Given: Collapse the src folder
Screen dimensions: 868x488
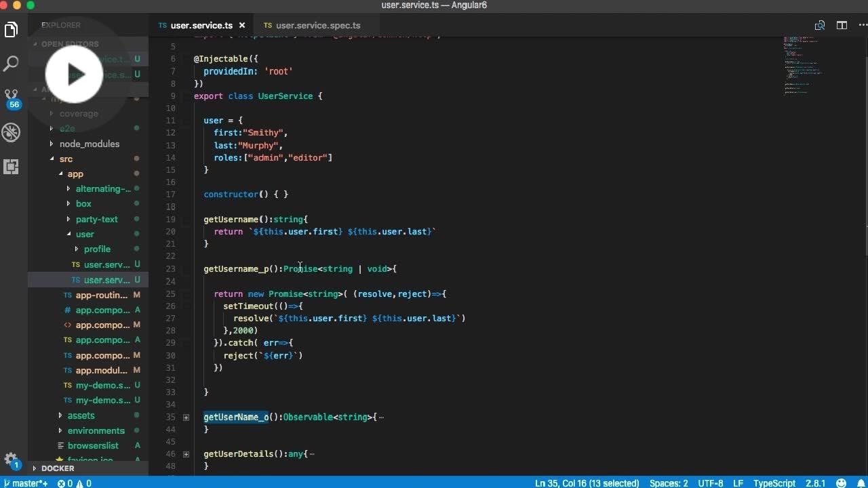Looking at the screenshot, I should point(52,159).
